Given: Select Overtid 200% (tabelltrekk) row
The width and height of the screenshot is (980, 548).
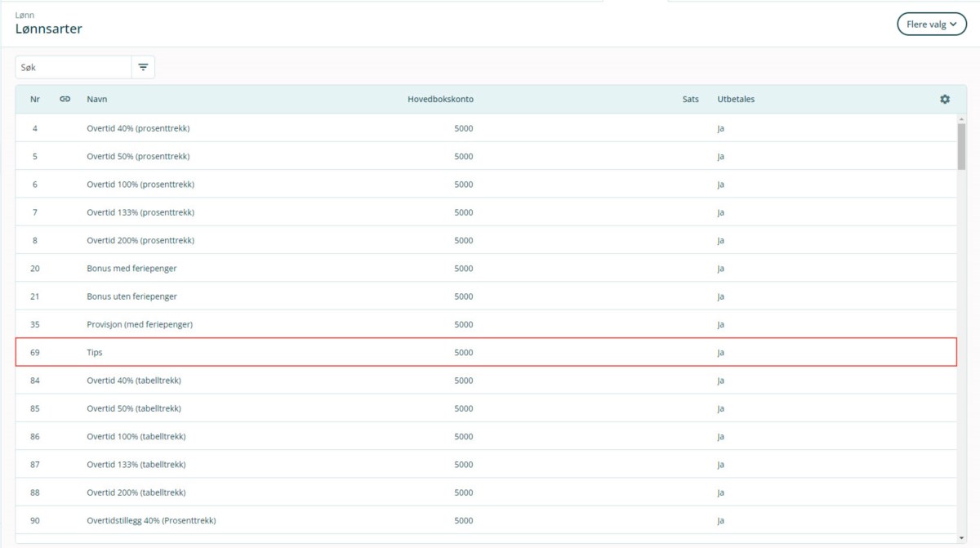Looking at the screenshot, I should point(136,492).
